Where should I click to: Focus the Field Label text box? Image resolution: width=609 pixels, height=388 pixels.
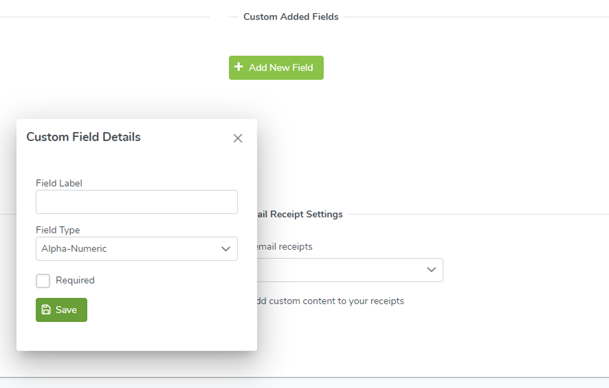point(137,202)
